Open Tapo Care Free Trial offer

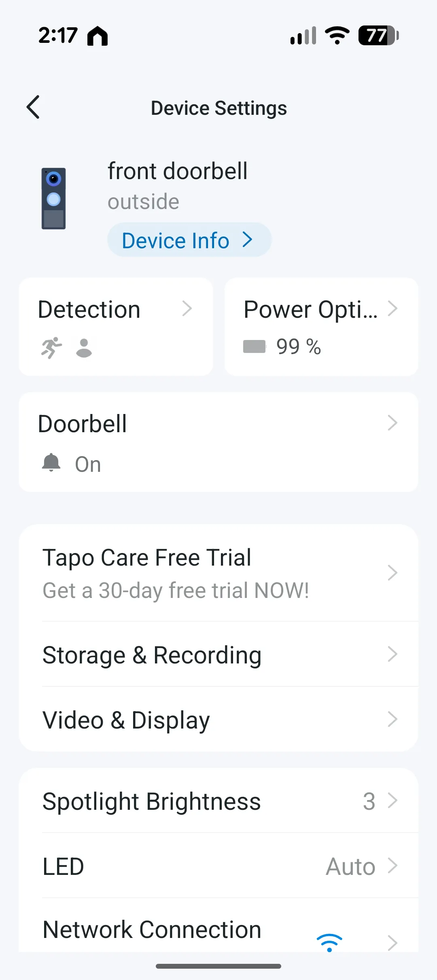point(218,573)
